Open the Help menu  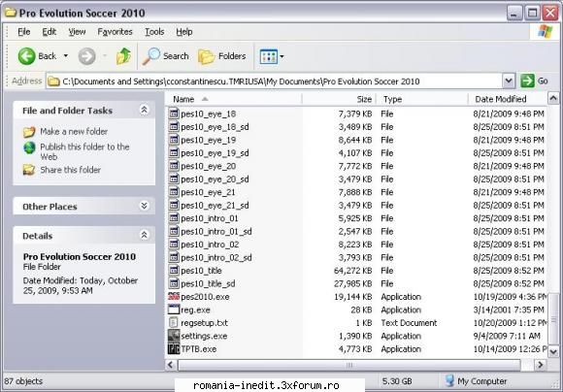[x=184, y=32]
